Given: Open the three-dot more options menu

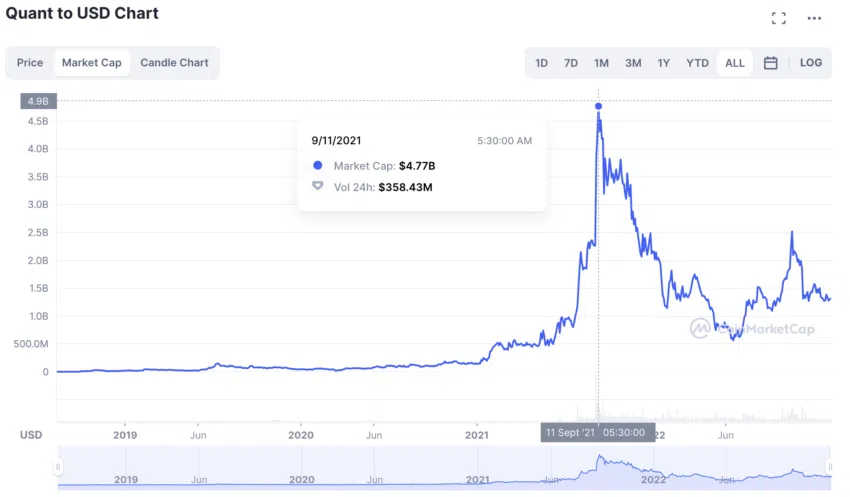Looking at the screenshot, I should point(814,18).
